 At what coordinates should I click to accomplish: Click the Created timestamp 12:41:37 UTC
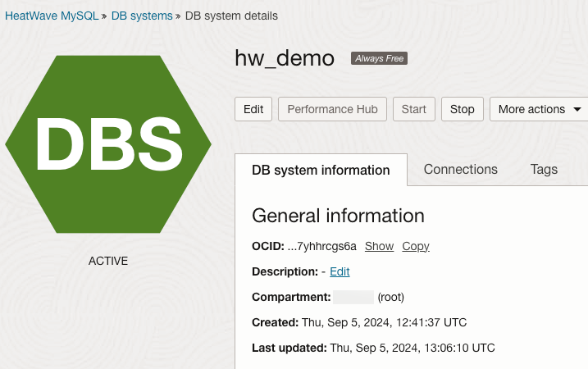coord(385,322)
